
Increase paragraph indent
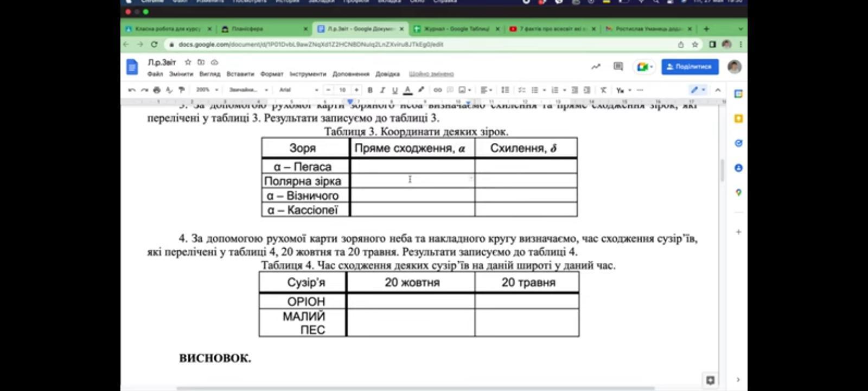(x=587, y=90)
